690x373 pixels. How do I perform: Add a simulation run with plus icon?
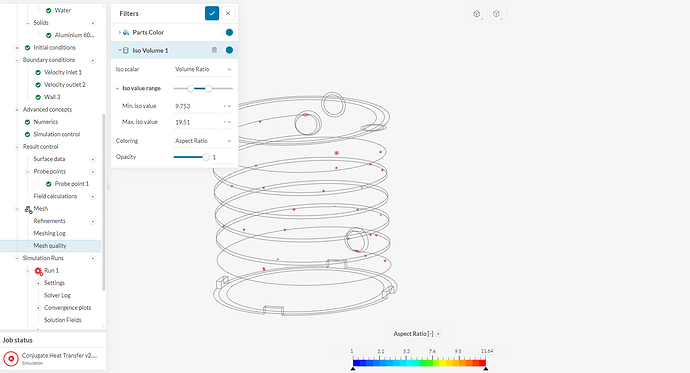tap(92, 258)
